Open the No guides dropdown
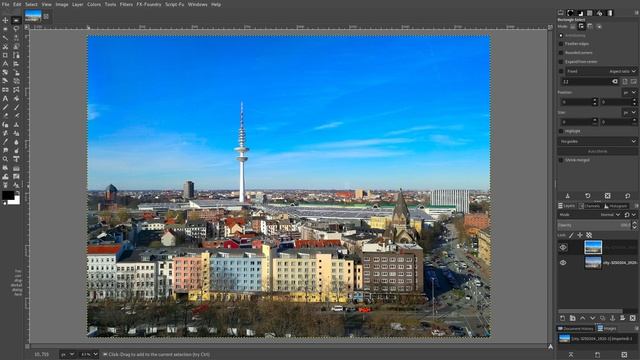Image resolution: width=640 pixels, height=360 pixels. point(598,141)
